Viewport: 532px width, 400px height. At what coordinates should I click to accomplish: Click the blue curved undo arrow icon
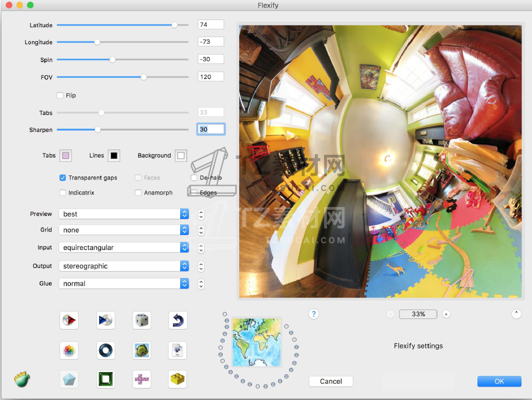178,320
